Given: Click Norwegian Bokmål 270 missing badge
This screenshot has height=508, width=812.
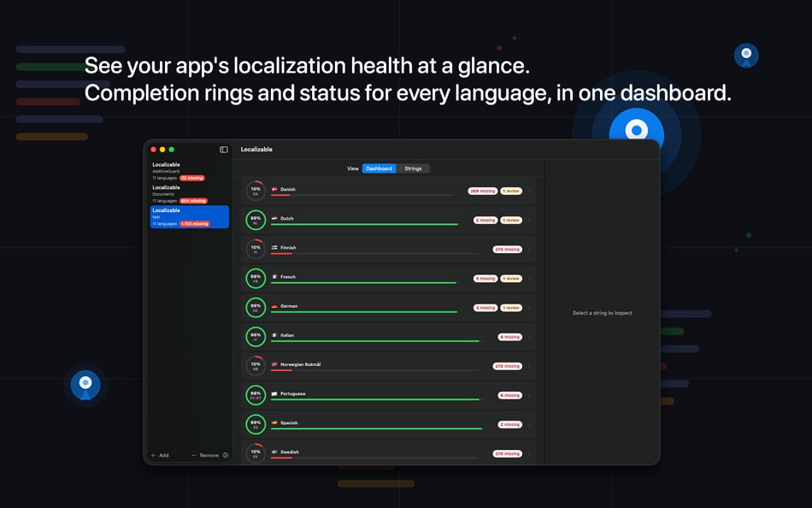Looking at the screenshot, I should (x=508, y=366).
